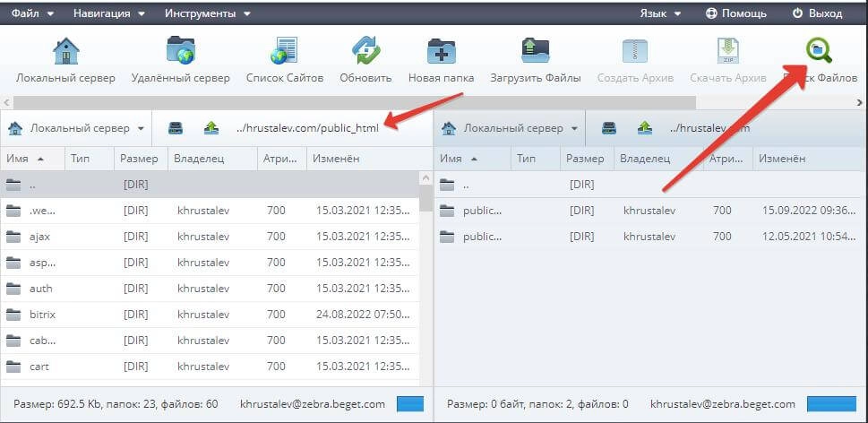Click toolbar scroll left arrow
This screenshot has height=423, width=868.
[x=6, y=102]
